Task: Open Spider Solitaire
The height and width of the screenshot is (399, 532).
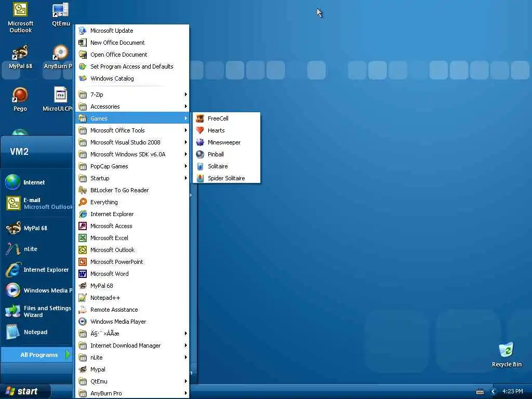Action: (227, 178)
